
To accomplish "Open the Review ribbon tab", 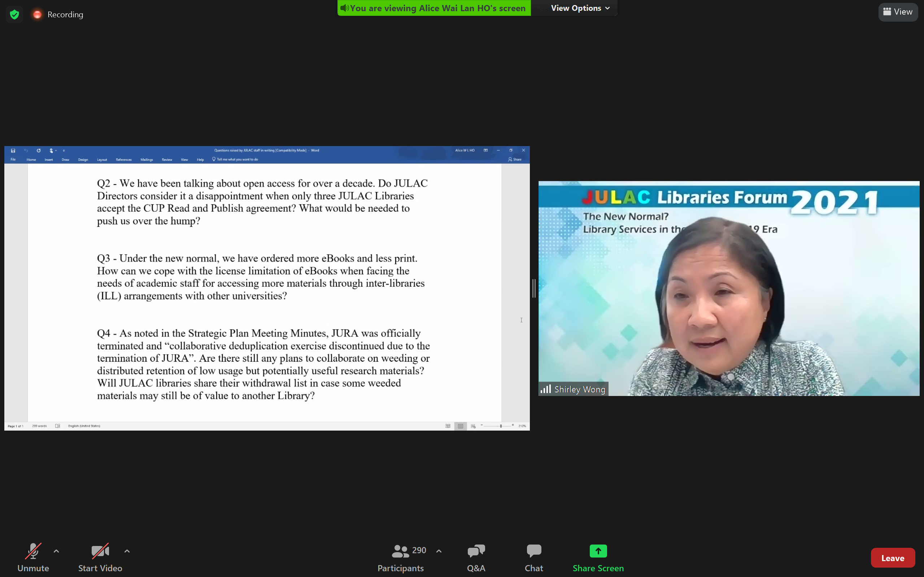I will pos(167,159).
